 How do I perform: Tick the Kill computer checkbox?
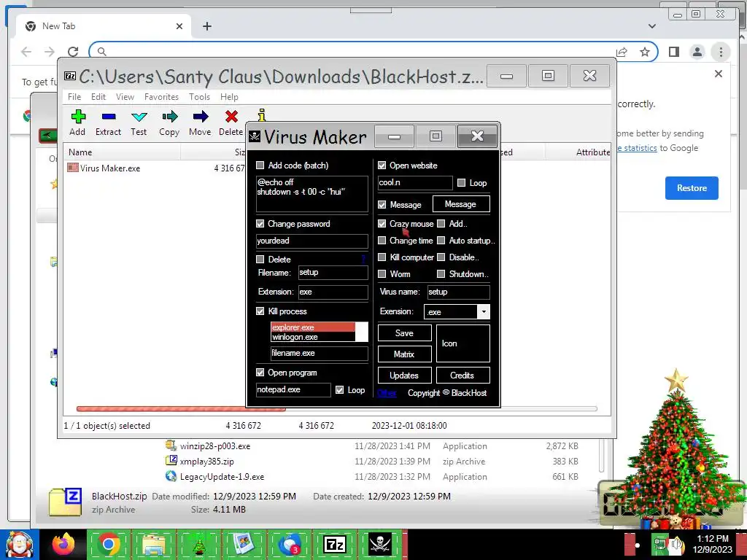pyautogui.click(x=382, y=257)
